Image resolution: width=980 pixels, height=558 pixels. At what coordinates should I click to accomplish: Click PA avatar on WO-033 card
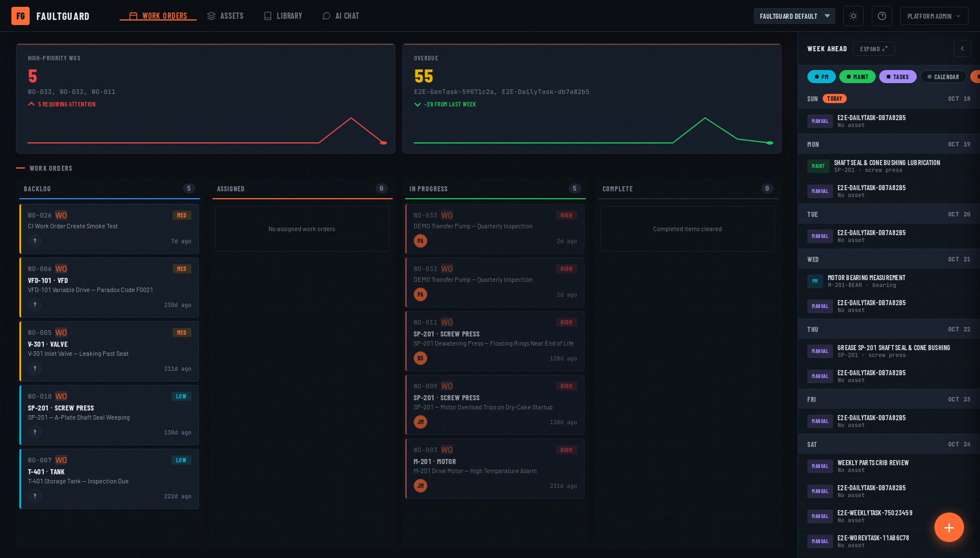[x=420, y=241]
